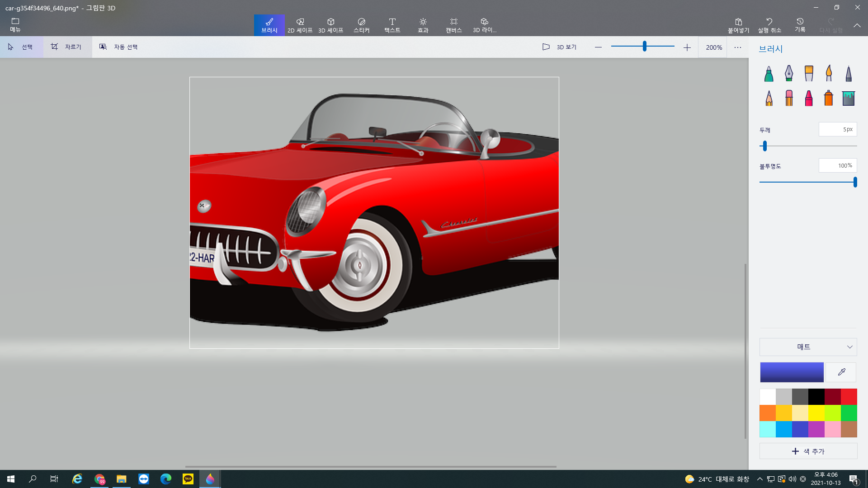Switch to the 2D 셰이프 tab
The image size is (868, 488).
pyautogui.click(x=300, y=25)
